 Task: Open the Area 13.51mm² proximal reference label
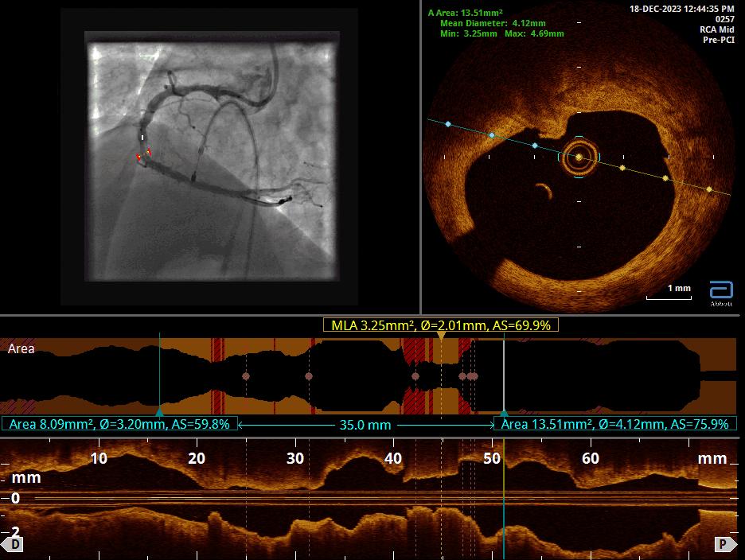coord(614,424)
